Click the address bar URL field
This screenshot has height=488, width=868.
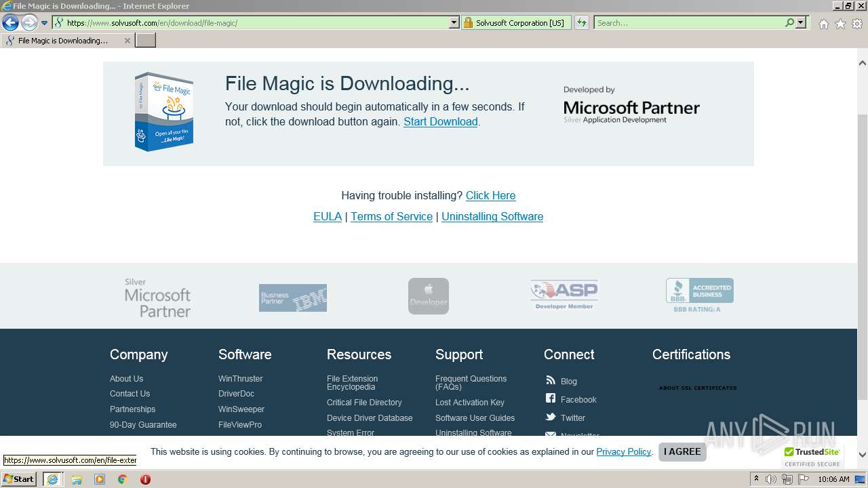point(251,23)
